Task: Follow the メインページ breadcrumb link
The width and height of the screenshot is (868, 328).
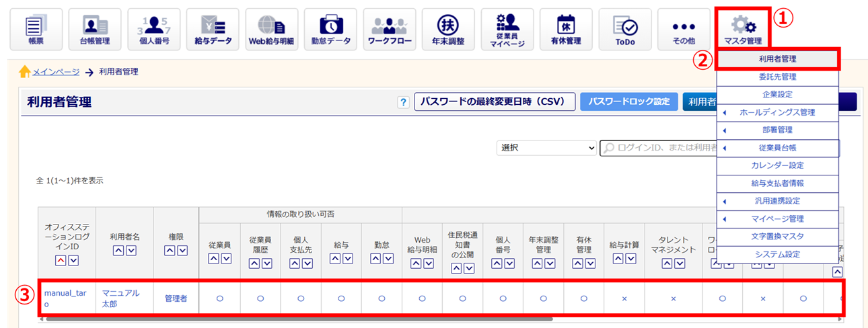Action: (56, 72)
